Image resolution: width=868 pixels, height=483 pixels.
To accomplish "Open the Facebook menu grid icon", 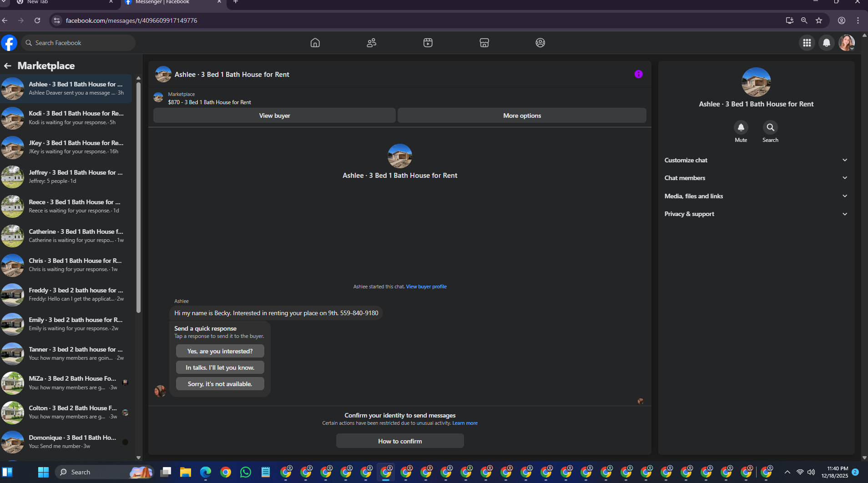I will pyautogui.click(x=807, y=43).
